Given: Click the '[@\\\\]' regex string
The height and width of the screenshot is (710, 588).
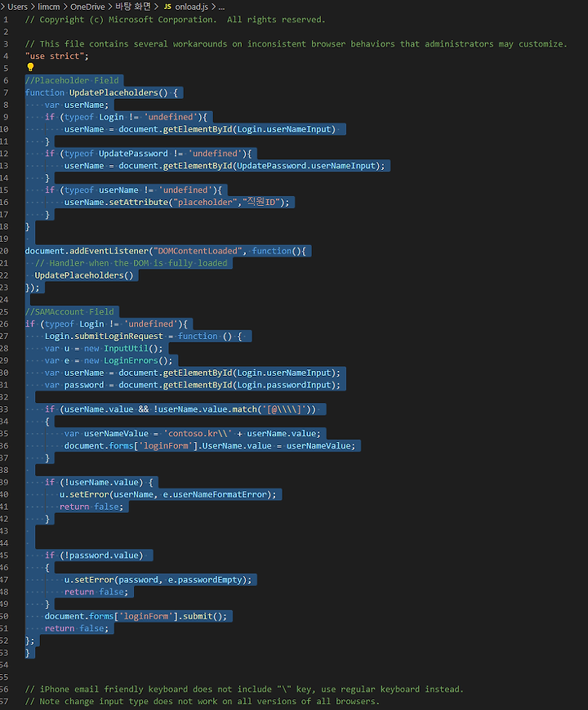Looking at the screenshot, I should (x=284, y=409).
